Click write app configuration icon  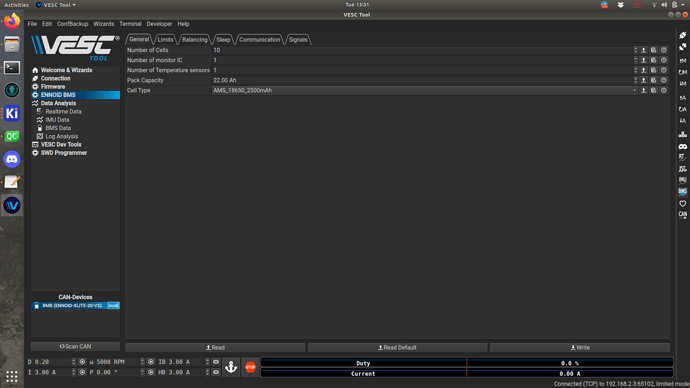pos(683,121)
